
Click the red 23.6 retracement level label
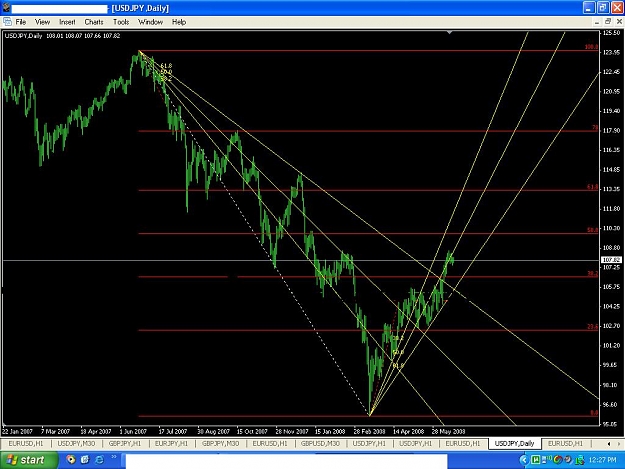click(x=592, y=326)
